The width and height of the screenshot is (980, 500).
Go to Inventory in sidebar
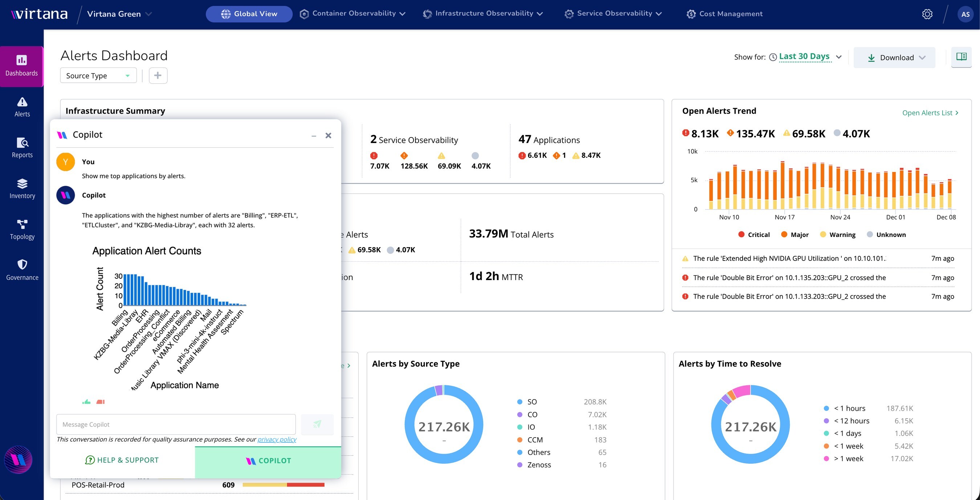(x=22, y=189)
